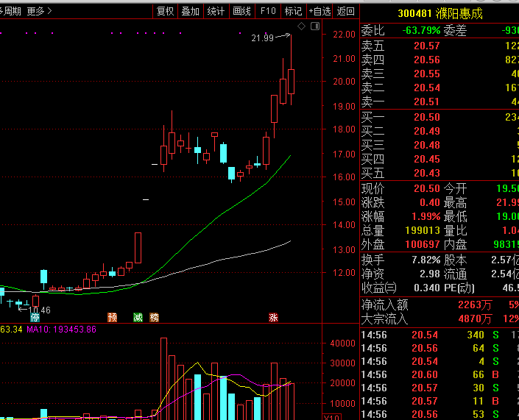Add stock via +自选 button
This screenshot has width=519, height=420.
click(319, 11)
